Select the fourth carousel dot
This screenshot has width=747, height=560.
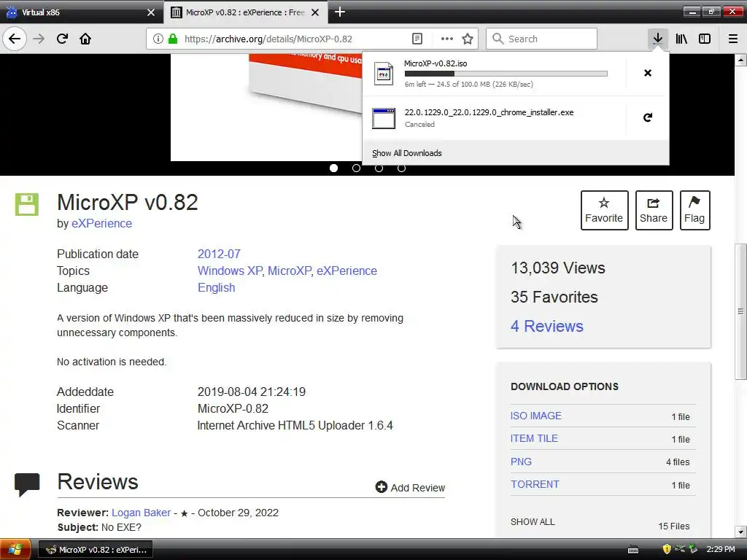coord(402,168)
